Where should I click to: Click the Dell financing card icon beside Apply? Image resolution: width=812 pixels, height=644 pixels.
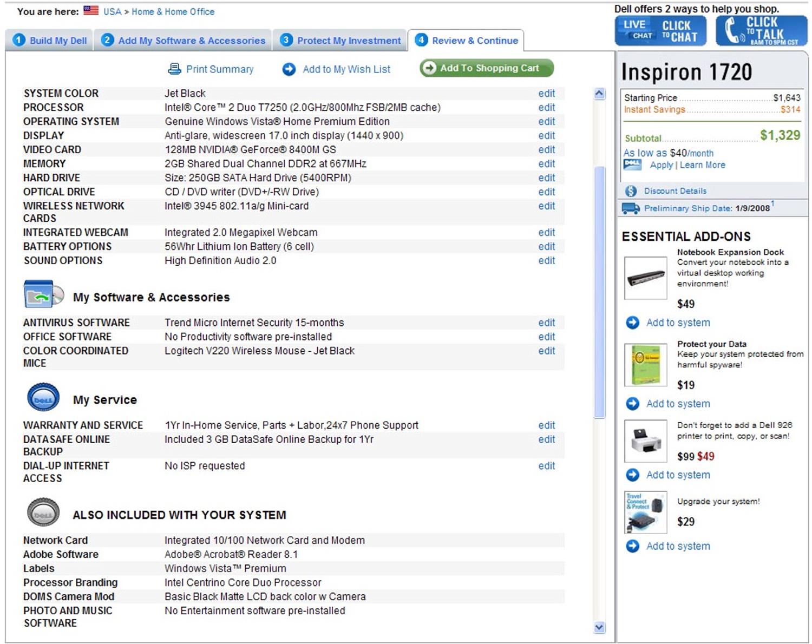[x=632, y=165]
